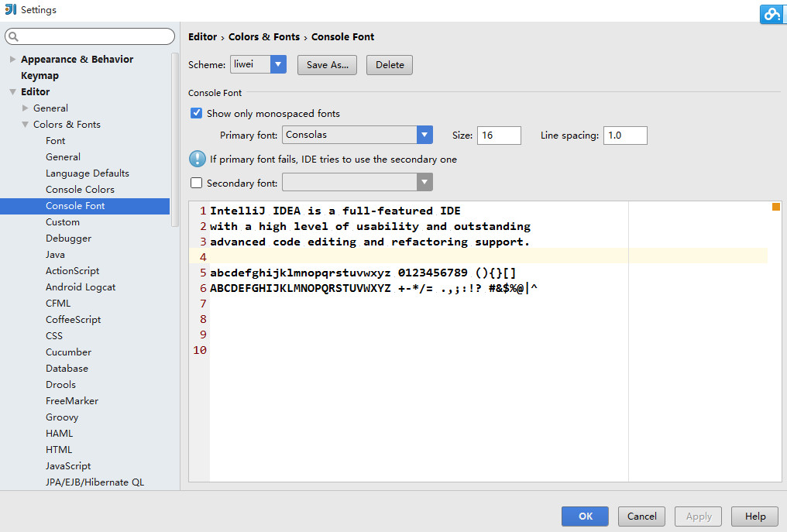Click the cloud icon in title bar
787x532 pixels.
click(x=772, y=14)
